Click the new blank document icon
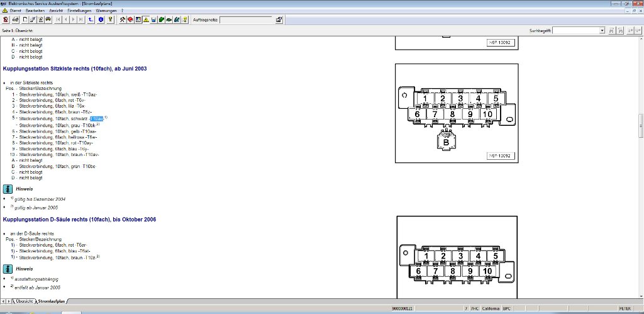Image resolution: width=644 pixels, height=314 pixels. tap(25, 20)
